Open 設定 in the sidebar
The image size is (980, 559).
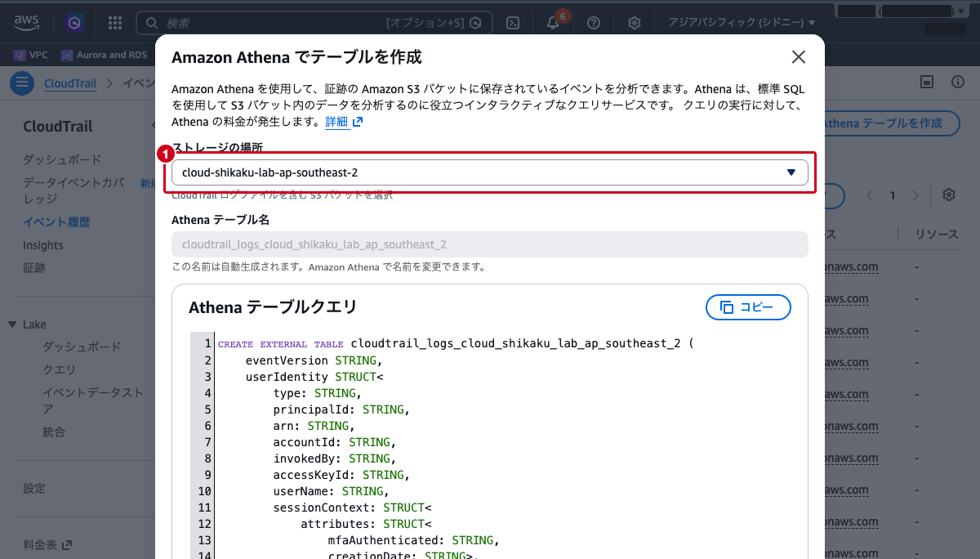click(x=34, y=488)
